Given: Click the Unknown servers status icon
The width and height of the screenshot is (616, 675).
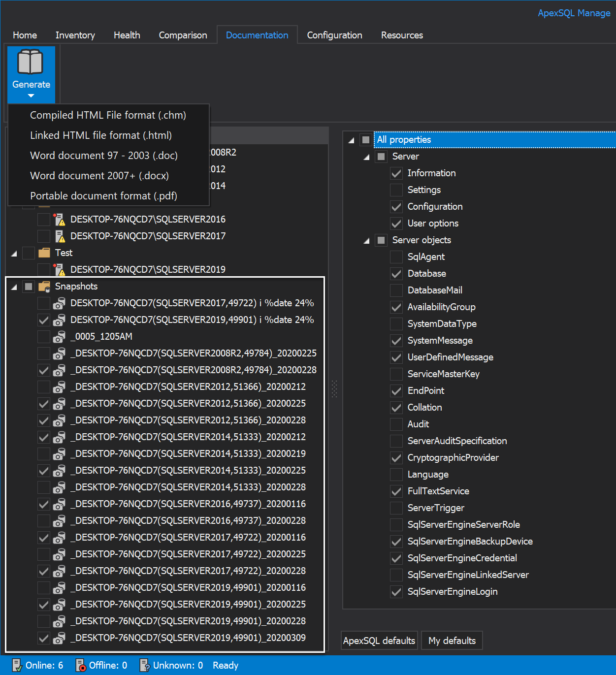Looking at the screenshot, I should pyautogui.click(x=144, y=665).
